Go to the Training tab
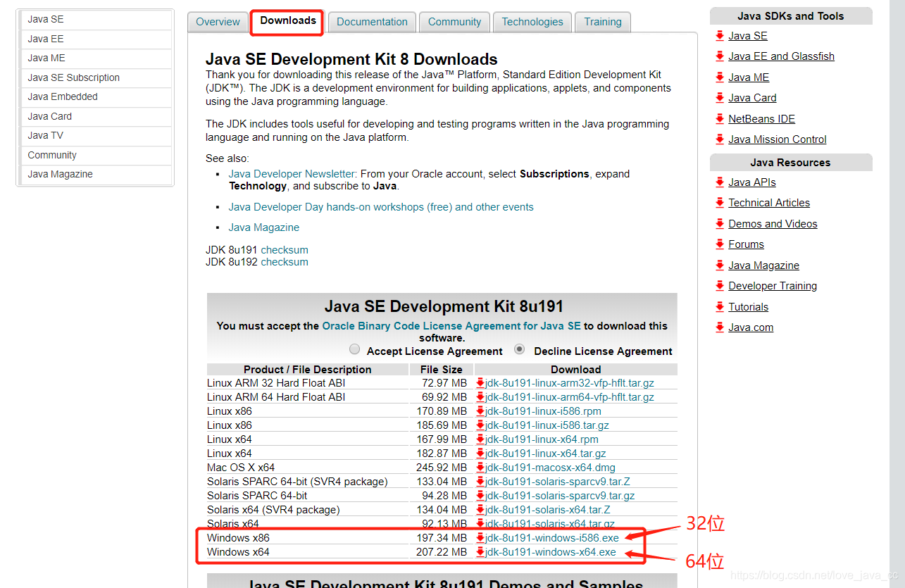 click(603, 22)
